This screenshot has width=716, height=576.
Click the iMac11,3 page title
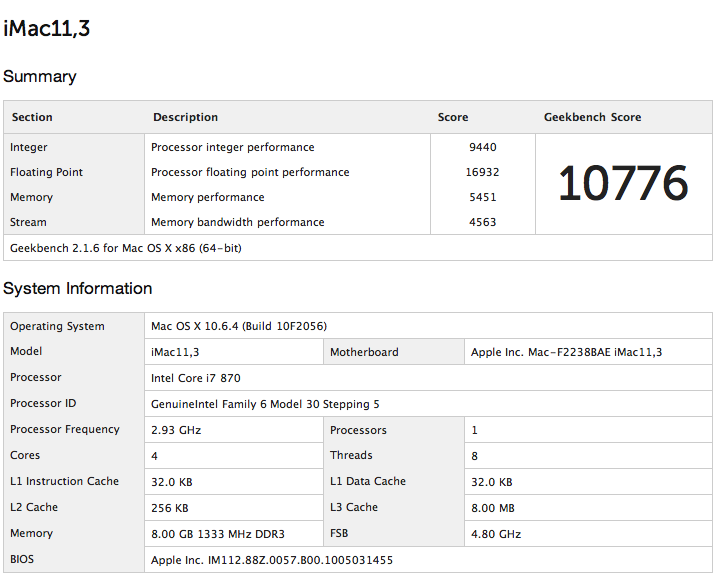pos(46,28)
